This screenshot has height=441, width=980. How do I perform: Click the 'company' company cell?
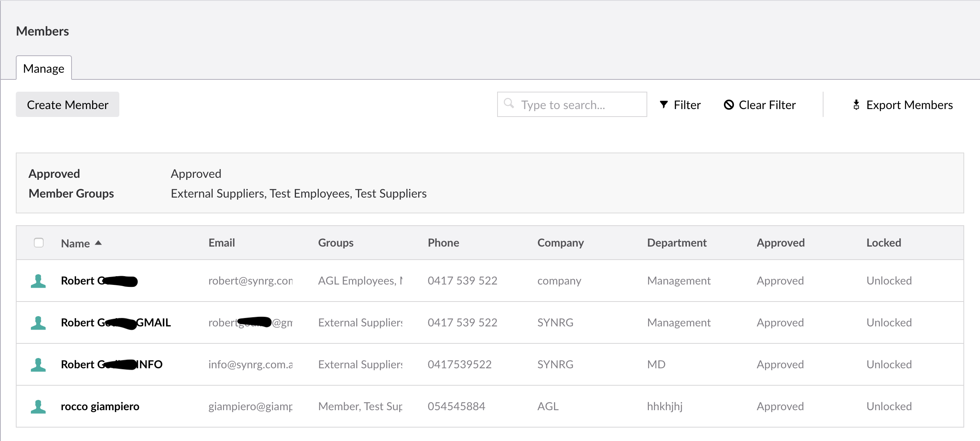pos(559,281)
